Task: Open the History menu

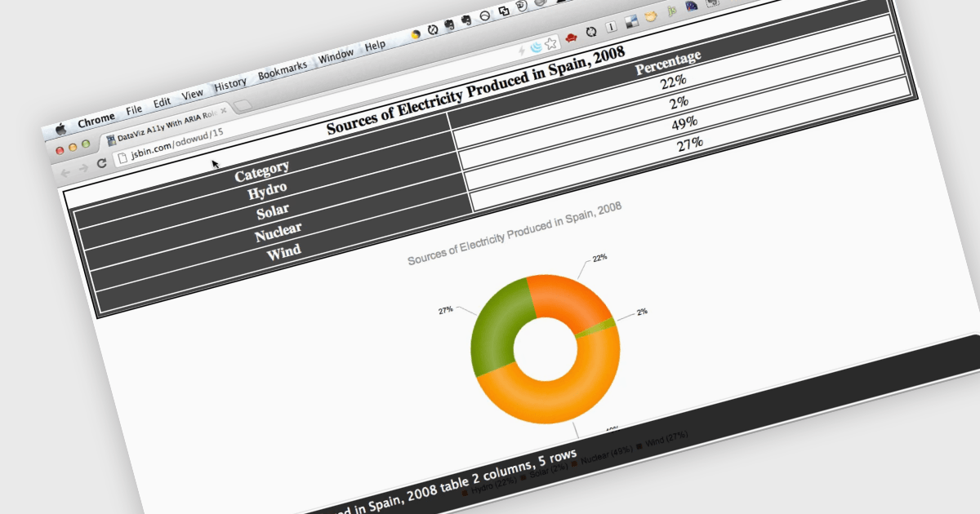Action: 230,84
